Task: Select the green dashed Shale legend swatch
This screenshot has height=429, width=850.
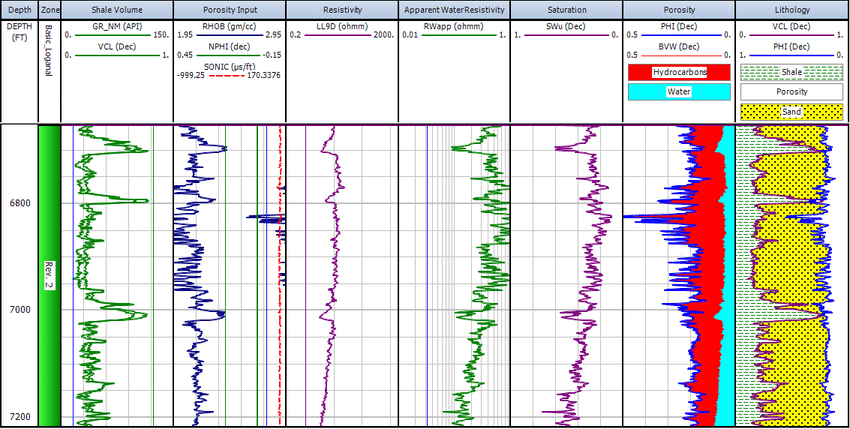Action: pos(792,72)
